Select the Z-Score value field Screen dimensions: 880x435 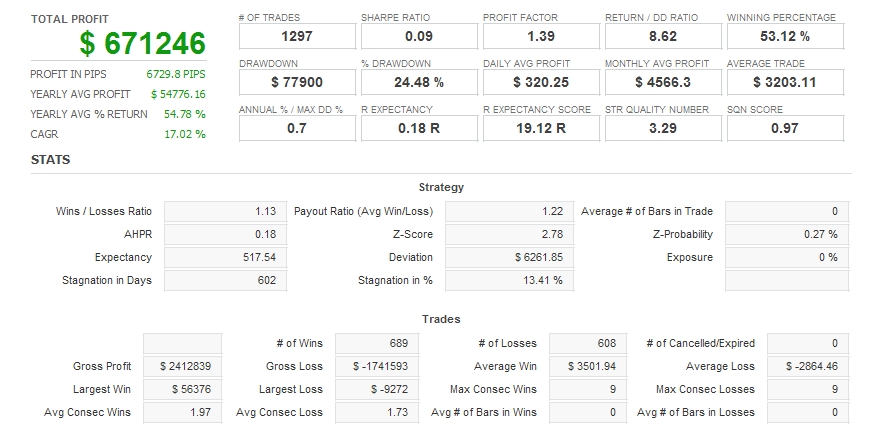point(510,234)
